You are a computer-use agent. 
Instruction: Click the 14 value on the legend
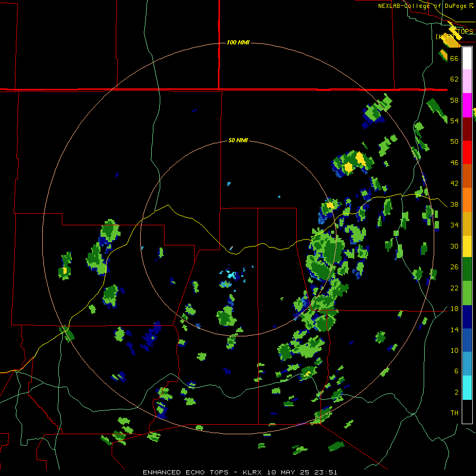pyautogui.click(x=454, y=329)
